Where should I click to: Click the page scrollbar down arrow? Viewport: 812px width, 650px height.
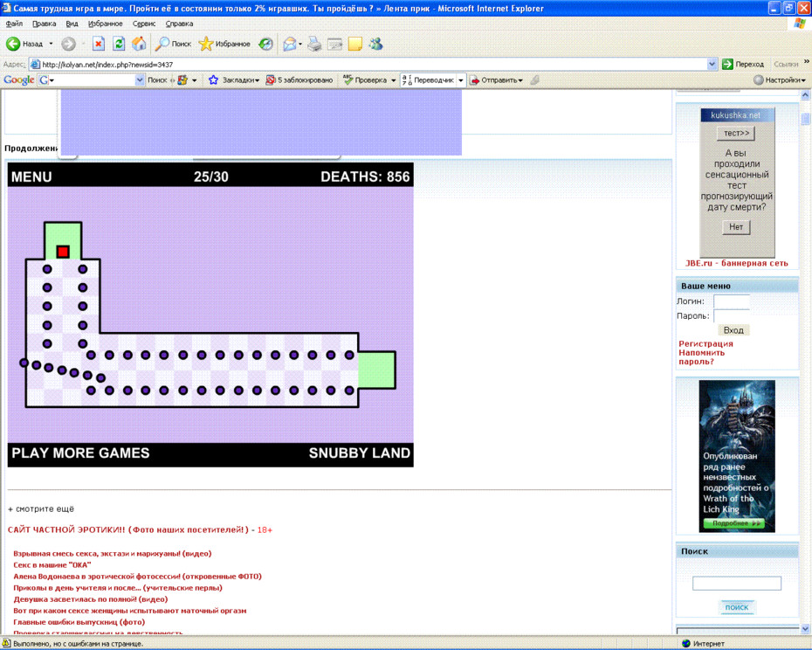point(805,629)
